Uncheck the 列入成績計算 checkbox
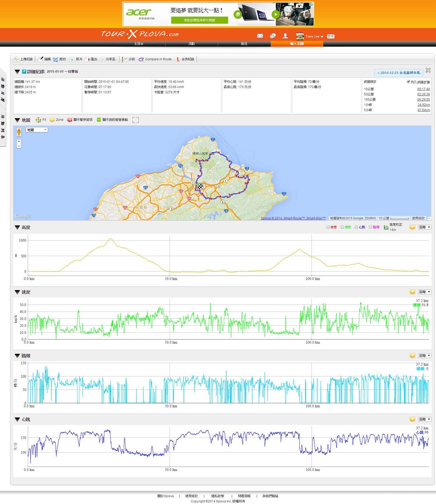The image size is (436, 504). [408, 82]
